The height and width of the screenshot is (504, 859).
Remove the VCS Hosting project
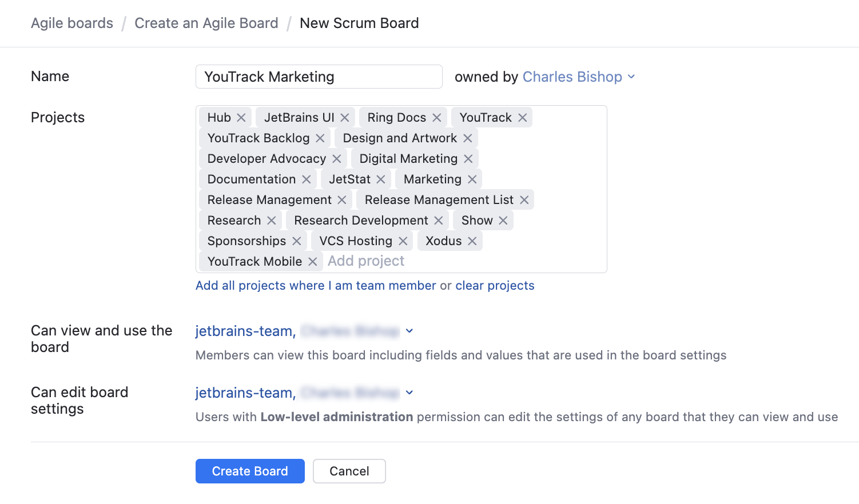pos(403,241)
